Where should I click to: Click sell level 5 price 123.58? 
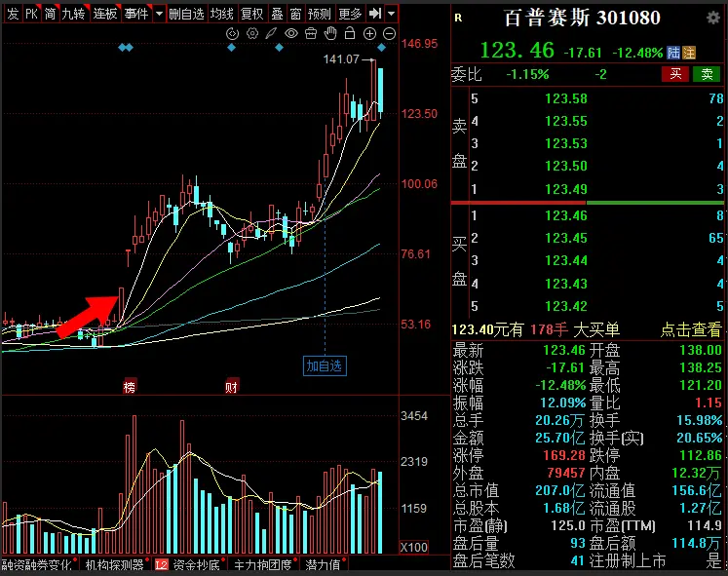coord(566,98)
